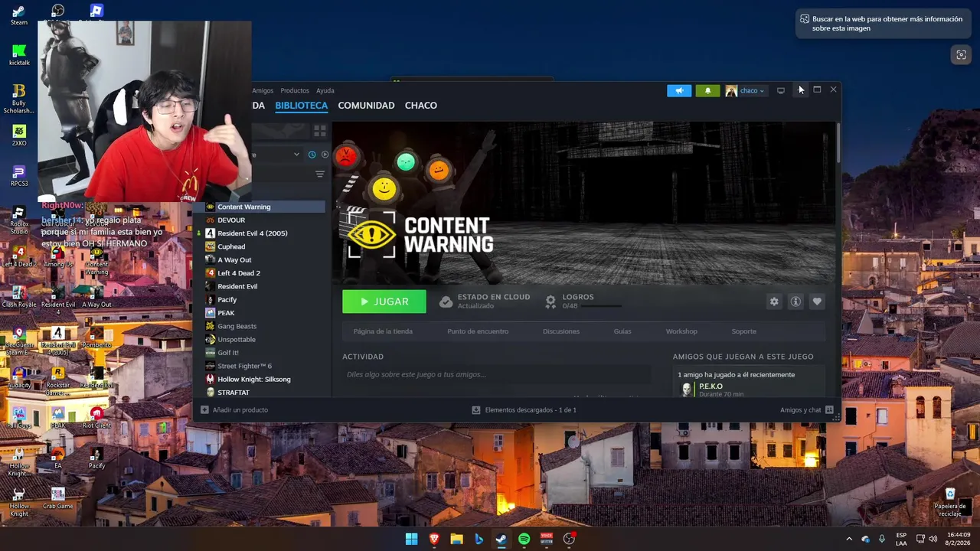Open the green notifications bell
This screenshot has width=980, height=551.
click(707, 90)
